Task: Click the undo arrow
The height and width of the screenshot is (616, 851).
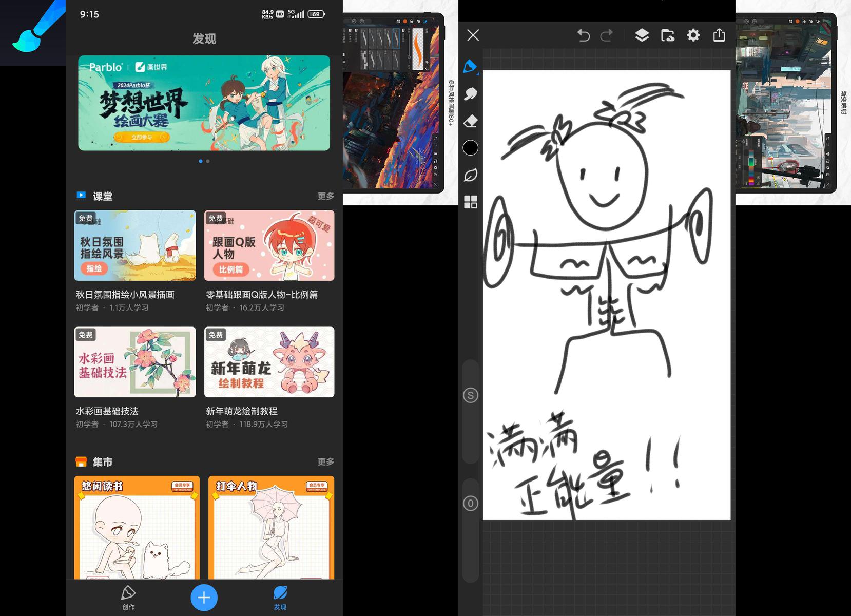Action: [x=584, y=35]
